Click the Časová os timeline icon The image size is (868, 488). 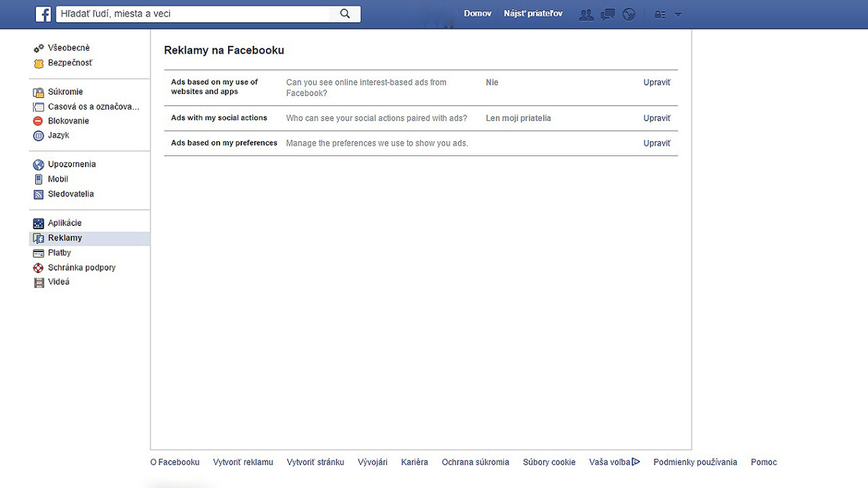pos(39,107)
